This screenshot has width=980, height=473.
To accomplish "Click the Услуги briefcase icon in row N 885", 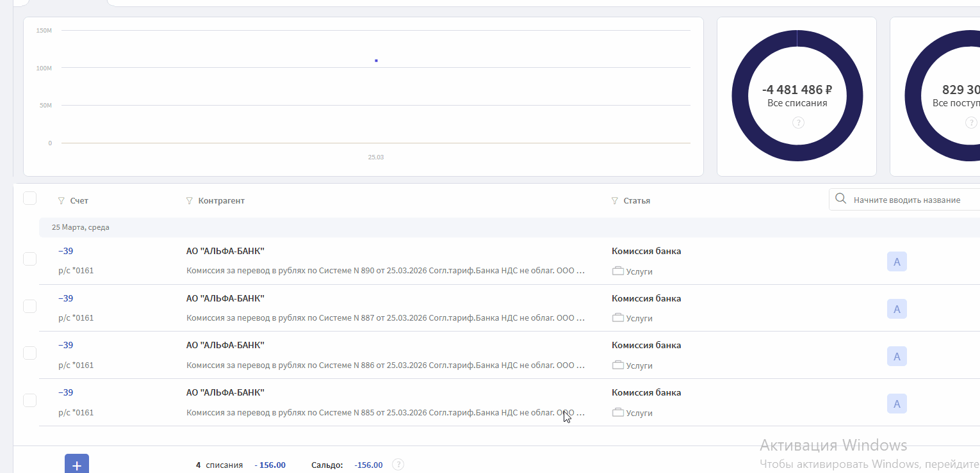I will pyautogui.click(x=618, y=413).
